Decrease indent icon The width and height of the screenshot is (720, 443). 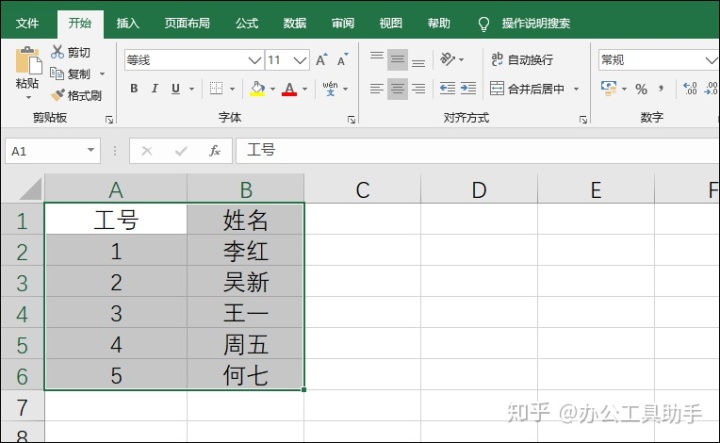coord(447,88)
